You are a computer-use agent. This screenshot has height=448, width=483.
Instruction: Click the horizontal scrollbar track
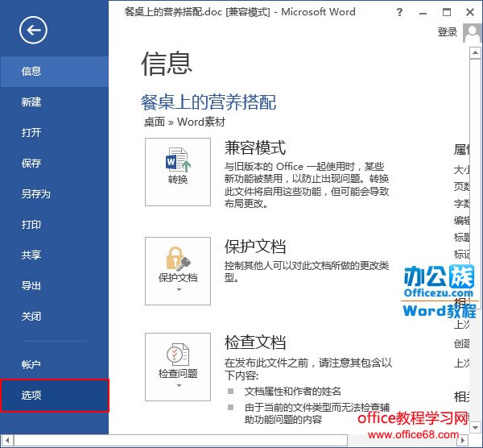[x=402, y=440]
